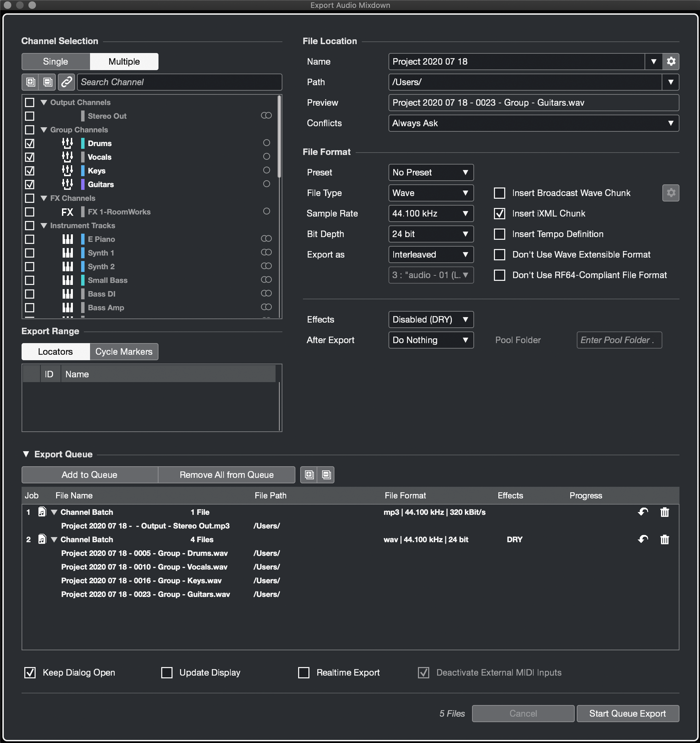Collapse the Export Queue section
700x743 pixels.
[26, 454]
